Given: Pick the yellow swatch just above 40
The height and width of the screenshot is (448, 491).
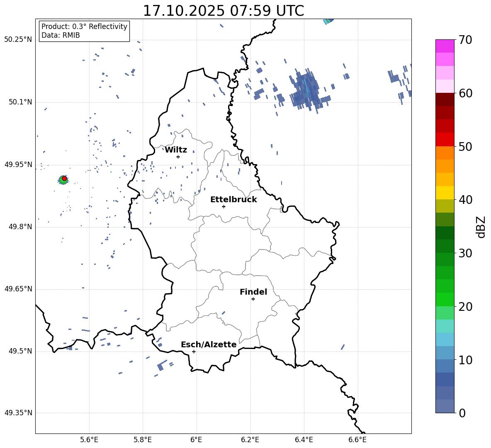Looking at the screenshot, I should pyautogui.click(x=445, y=193).
